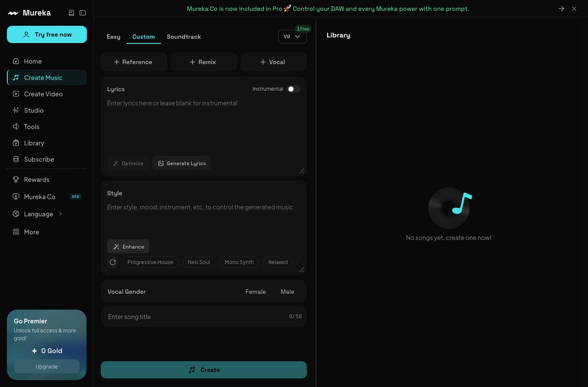588x387 pixels.
Task: Click the Optimize lyrics button
Action: coord(128,163)
